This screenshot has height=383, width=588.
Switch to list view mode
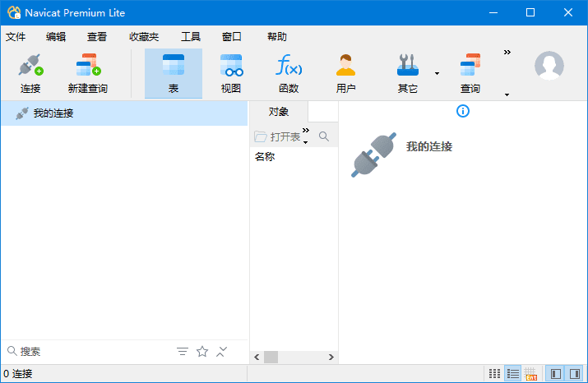(513, 374)
